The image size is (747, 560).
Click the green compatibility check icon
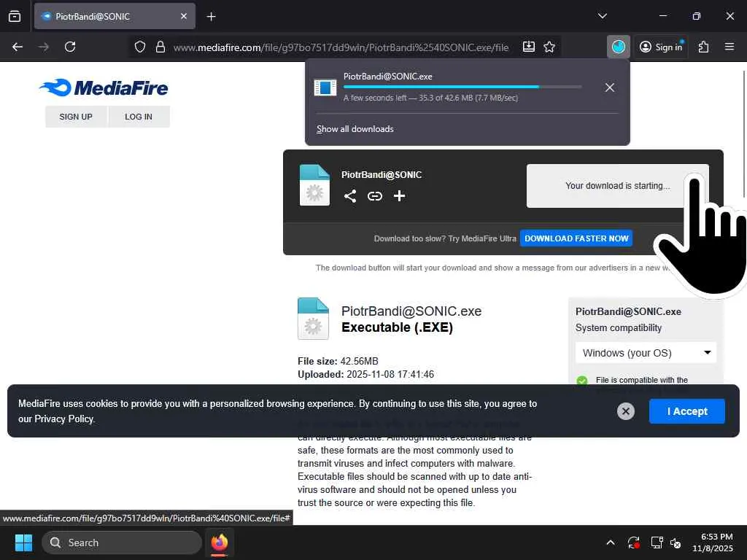pyautogui.click(x=581, y=381)
